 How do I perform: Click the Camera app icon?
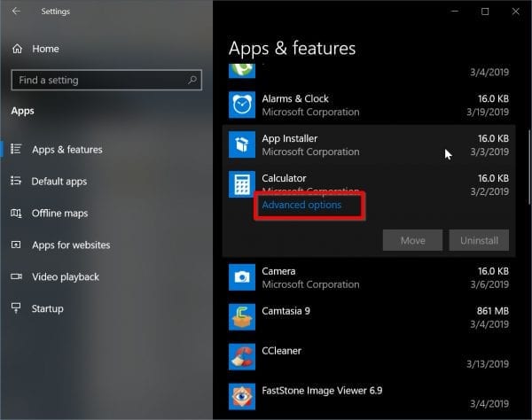241,277
